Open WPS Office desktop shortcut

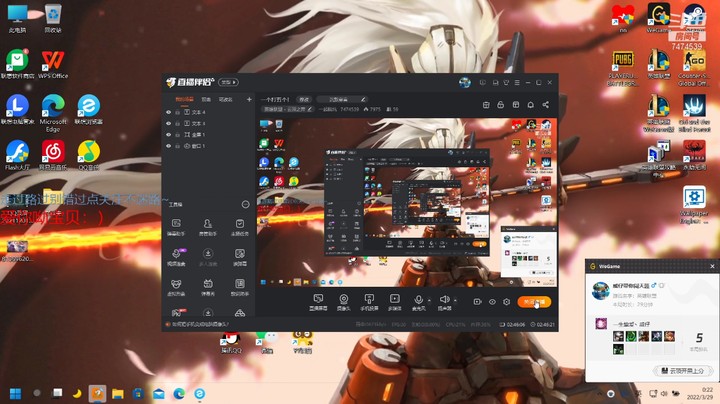coord(53,64)
